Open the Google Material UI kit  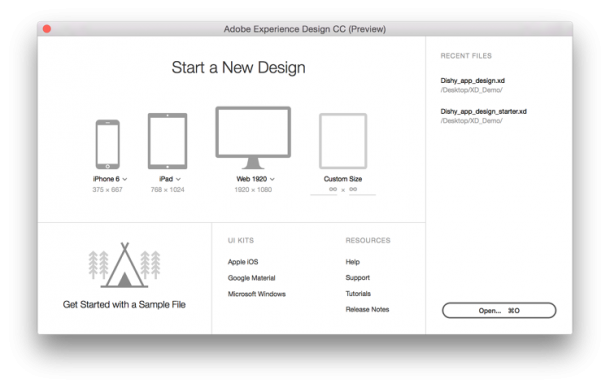pyautogui.click(x=251, y=278)
